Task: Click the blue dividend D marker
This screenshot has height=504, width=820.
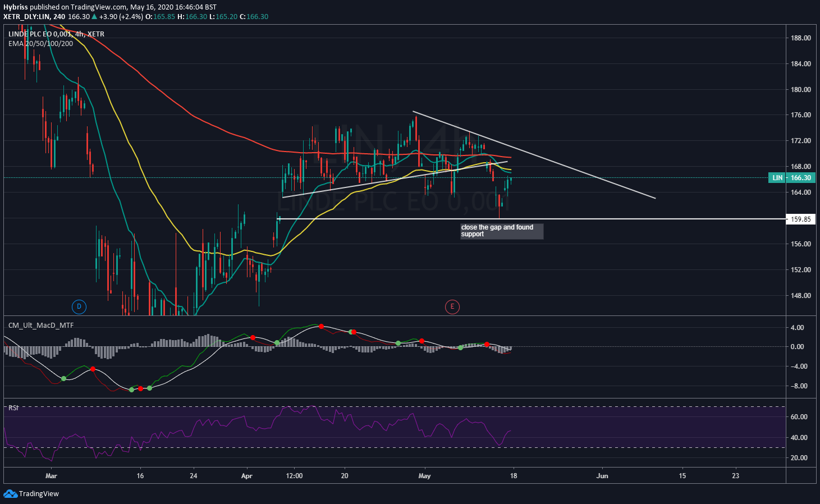Action: click(x=79, y=306)
